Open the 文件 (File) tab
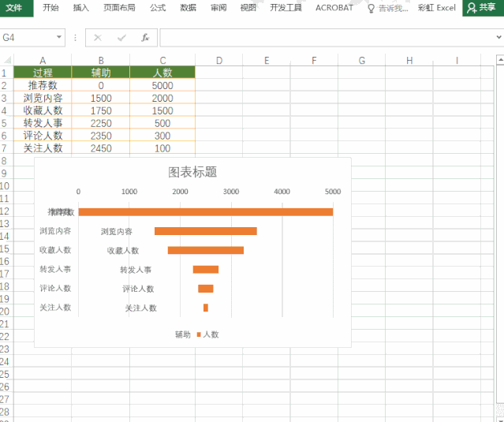 pyautogui.click(x=14, y=7)
